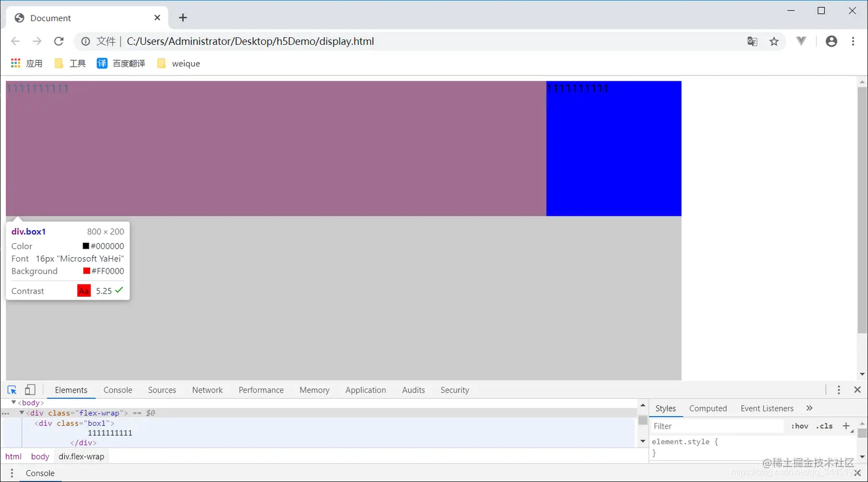Open the 工具 bookmarks folder
The width and height of the screenshot is (868, 482).
coord(70,64)
